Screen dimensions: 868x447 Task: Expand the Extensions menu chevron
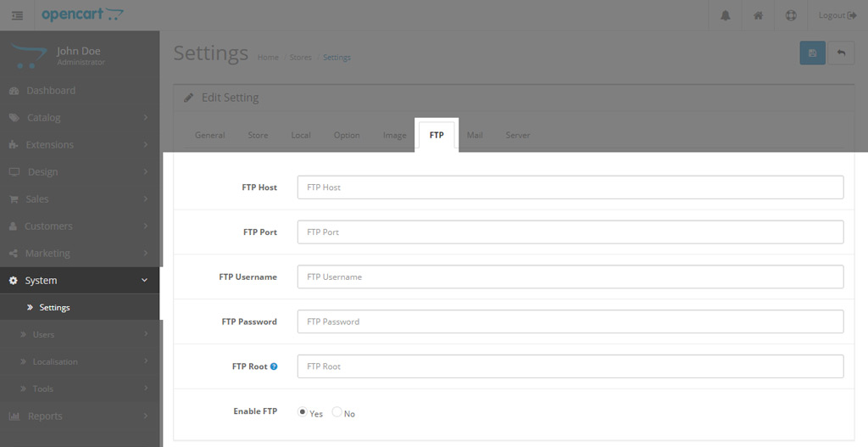click(x=145, y=144)
